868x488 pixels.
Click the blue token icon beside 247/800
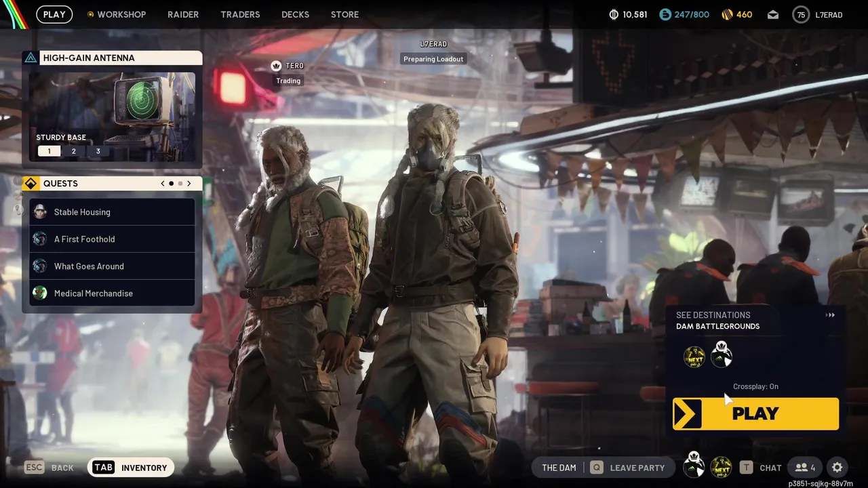click(x=665, y=14)
